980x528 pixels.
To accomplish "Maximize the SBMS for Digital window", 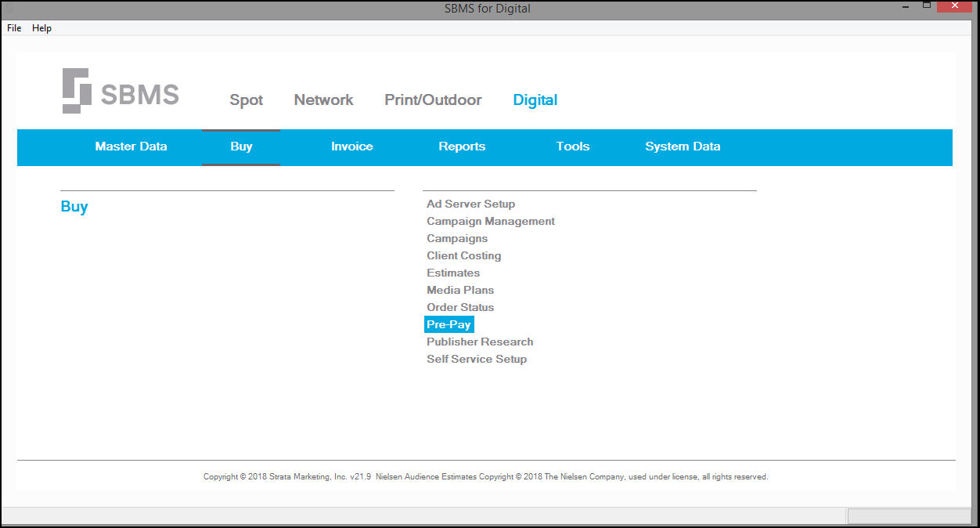I will 927,6.
